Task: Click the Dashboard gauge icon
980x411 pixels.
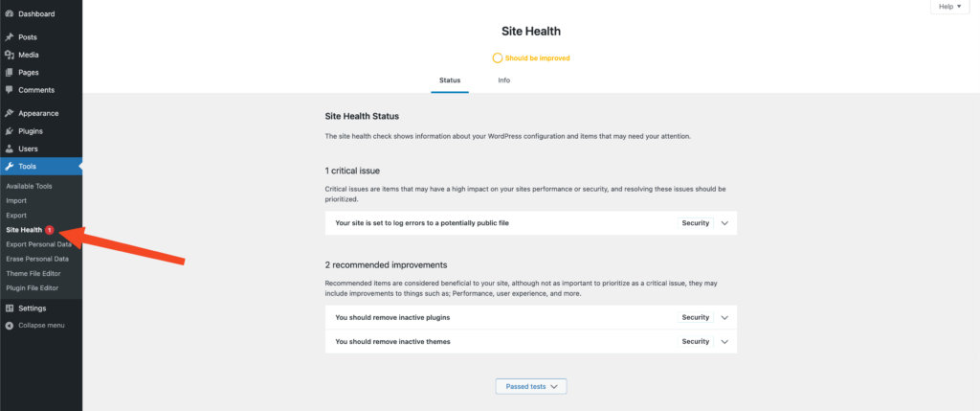Action: click(10, 14)
